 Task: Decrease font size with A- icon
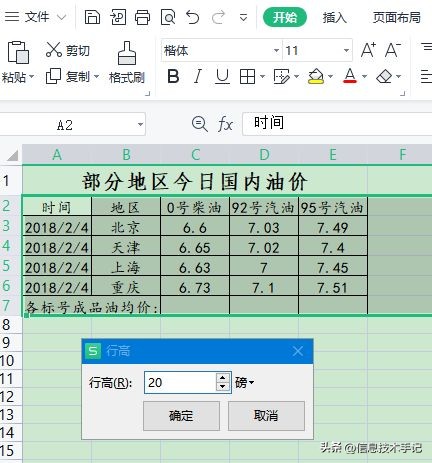393,50
